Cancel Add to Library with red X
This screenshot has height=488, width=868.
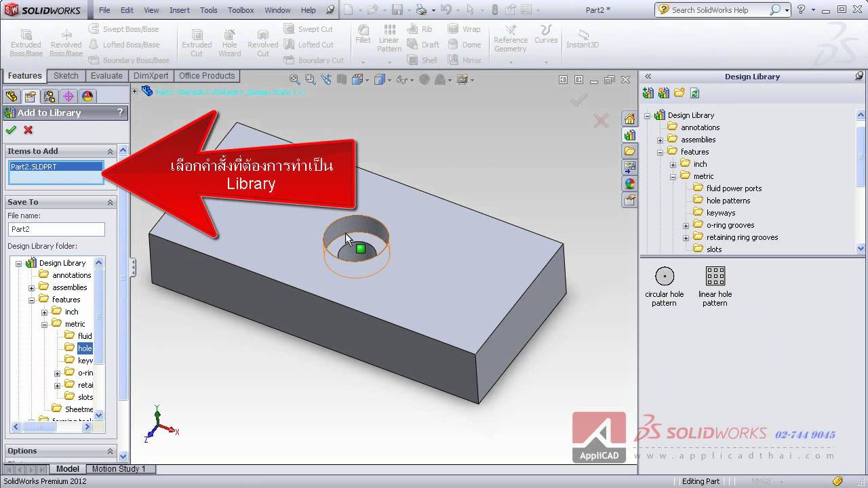tap(28, 130)
